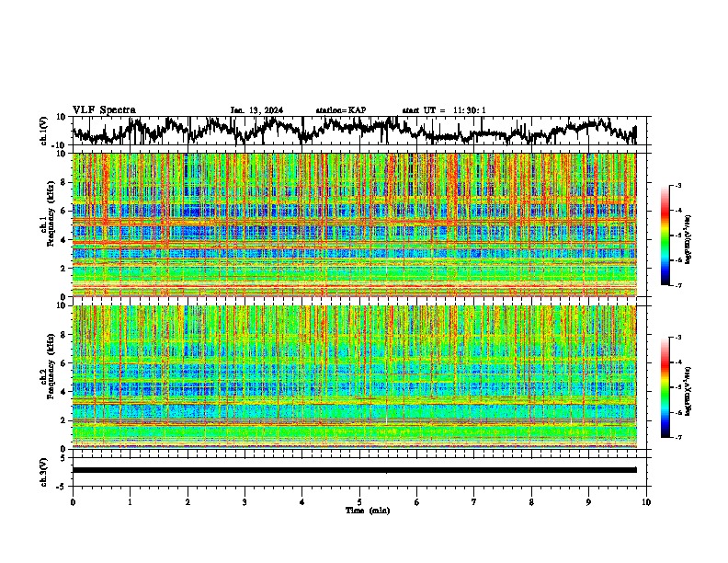This screenshot has width=728, height=563.
Task: Click the ch.2 PSD color scale bar
Action: click(665, 387)
